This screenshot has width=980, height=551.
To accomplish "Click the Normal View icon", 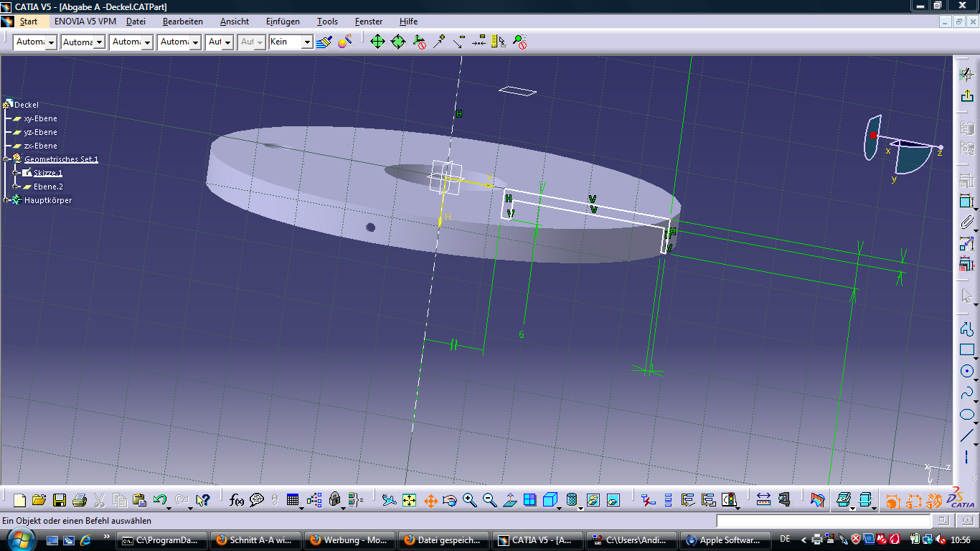I will 510,500.
